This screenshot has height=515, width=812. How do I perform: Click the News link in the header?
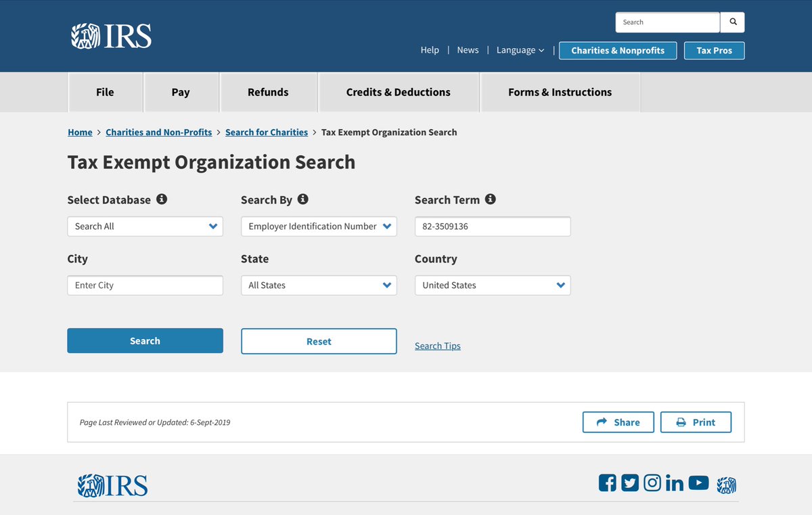coord(468,50)
